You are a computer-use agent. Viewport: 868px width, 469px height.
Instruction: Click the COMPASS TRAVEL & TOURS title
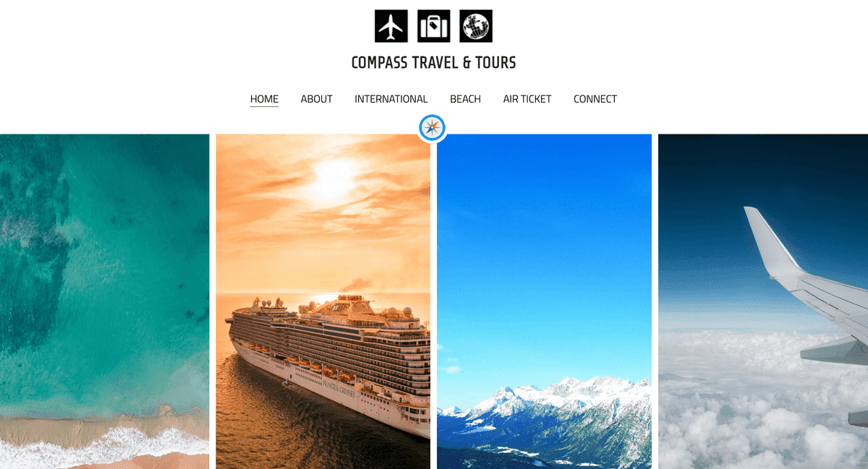point(433,63)
